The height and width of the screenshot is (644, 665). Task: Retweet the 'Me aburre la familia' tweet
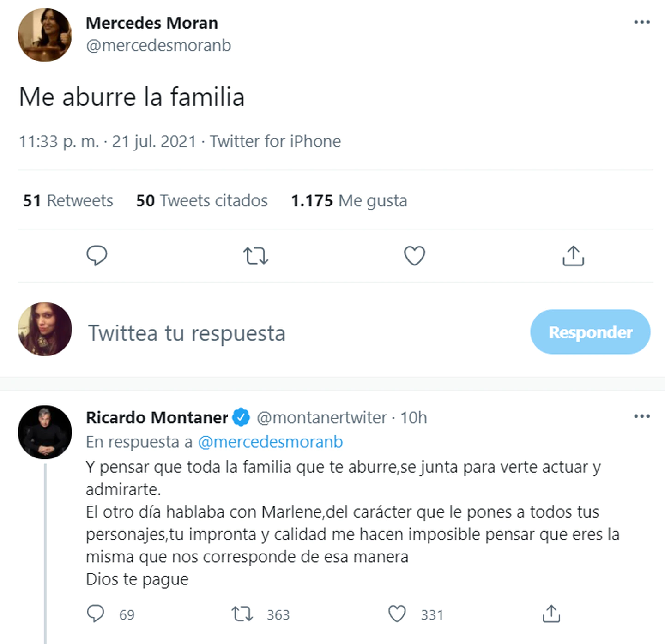(x=255, y=255)
